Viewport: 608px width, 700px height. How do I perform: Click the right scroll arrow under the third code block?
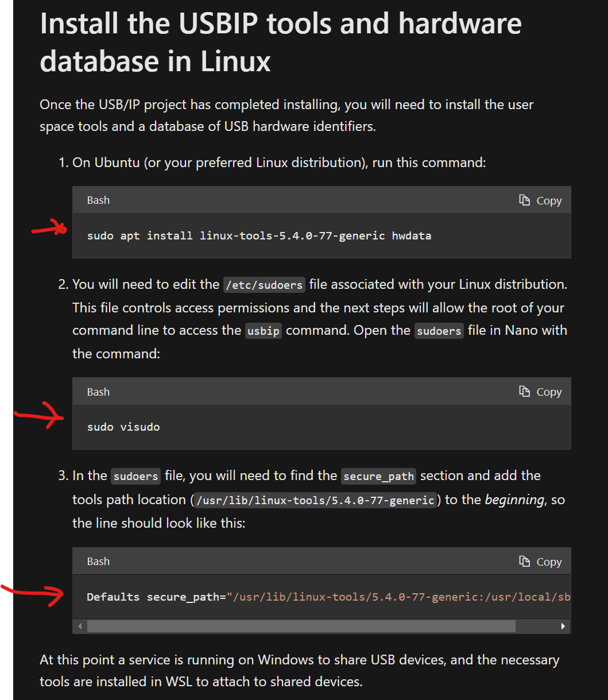tap(564, 626)
